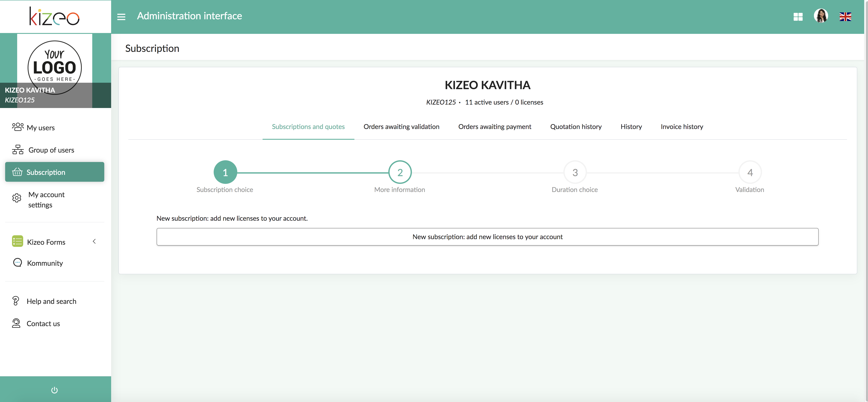Click '11 active users / 0 licenses' text
The width and height of the screenshot is (868, 402).
[504, 102]
